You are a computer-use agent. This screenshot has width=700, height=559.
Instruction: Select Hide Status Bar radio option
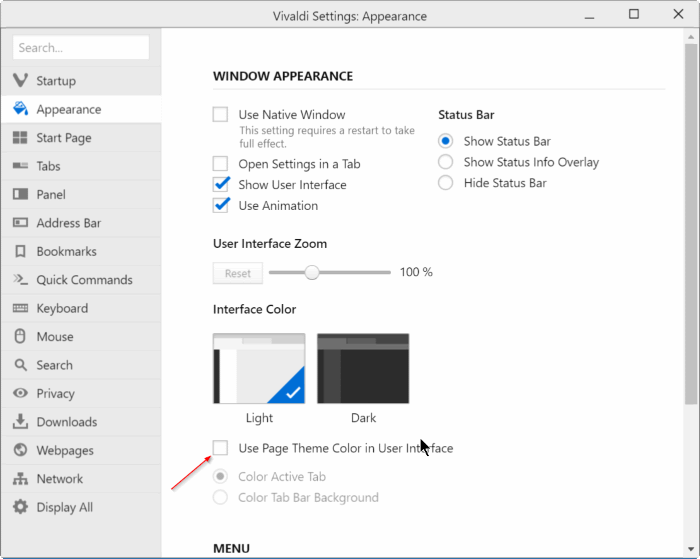coord(445,183)
